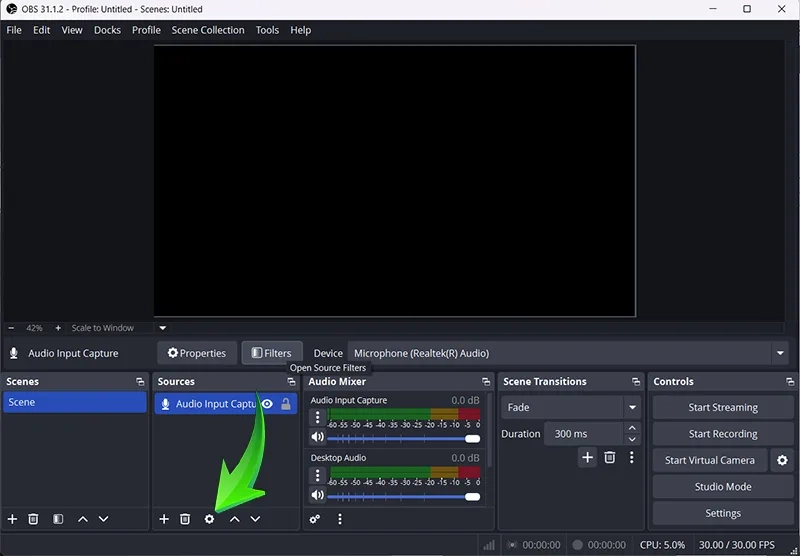Open source properties gear in Sources toolbar

click(209, 519)
